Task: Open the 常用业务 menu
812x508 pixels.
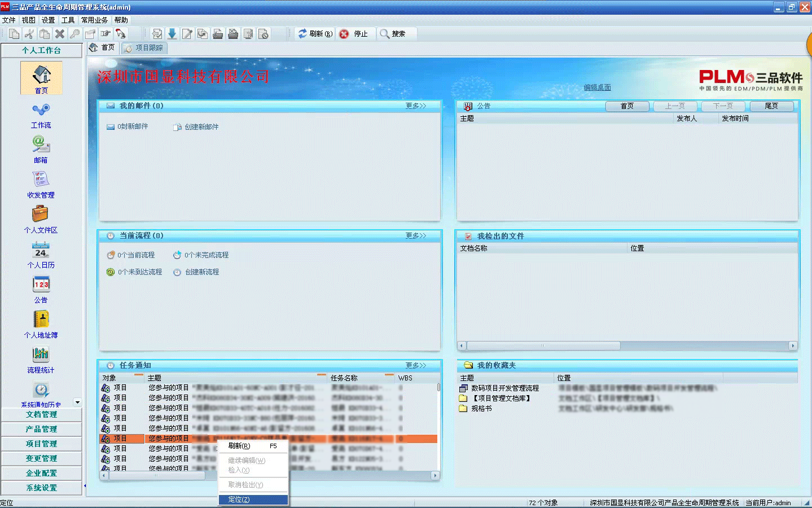Action: click(x=94, y=20)
